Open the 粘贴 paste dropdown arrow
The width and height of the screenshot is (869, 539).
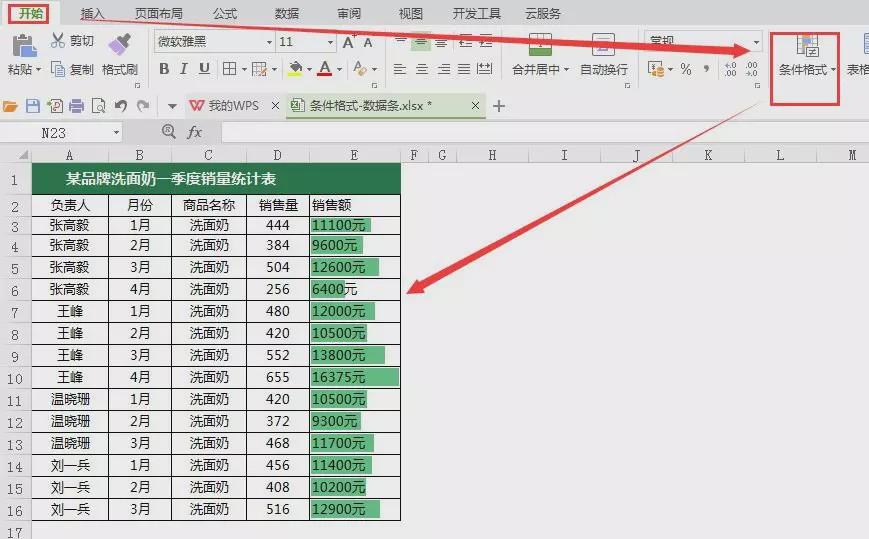38,70
